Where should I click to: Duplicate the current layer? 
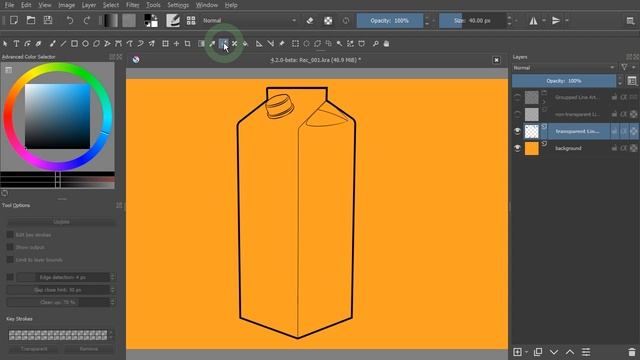click(x=538, y=352)
